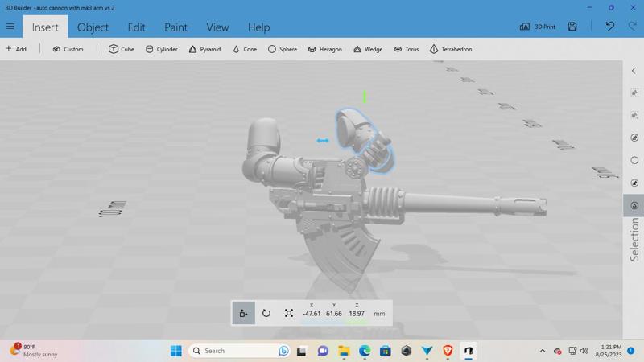
Task: Open the View tab
Action: (x=217, y=27)
